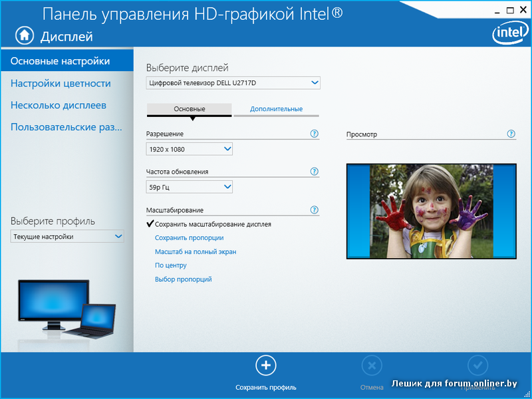The width and height of the screenshot is (532, 399).
Task: Open the resolution 1920 x 1080 dropdown
Action: pos(190,149)
